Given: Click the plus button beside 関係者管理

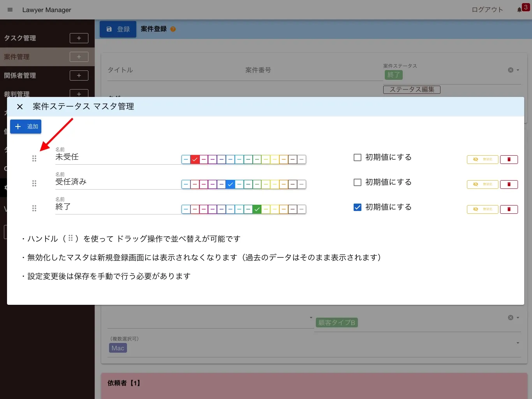Looking at the screenshot, I should pos(79,76).
